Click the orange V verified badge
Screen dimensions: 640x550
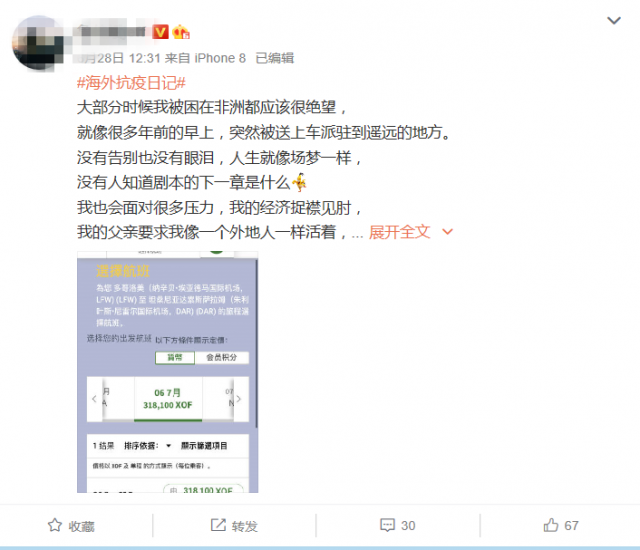pos(160,31)
